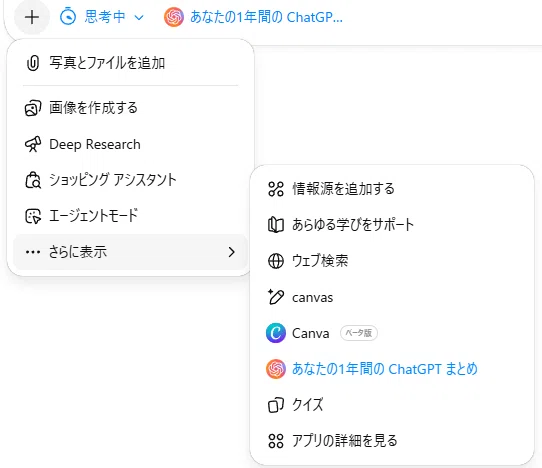This screenshot has height=468, width=542.
Task: Click the open book study icon
Action: [276, 225]
